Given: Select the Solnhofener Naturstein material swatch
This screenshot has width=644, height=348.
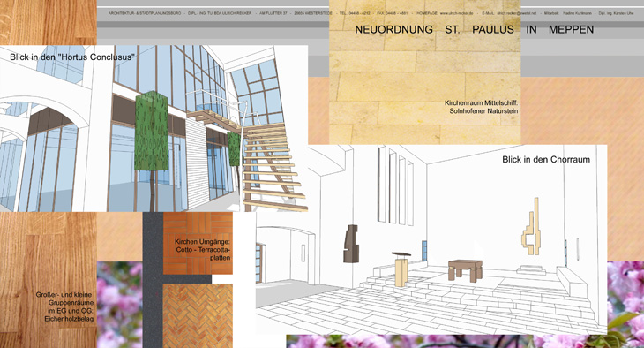Looking at the screenshot, I should click(424, 72).
